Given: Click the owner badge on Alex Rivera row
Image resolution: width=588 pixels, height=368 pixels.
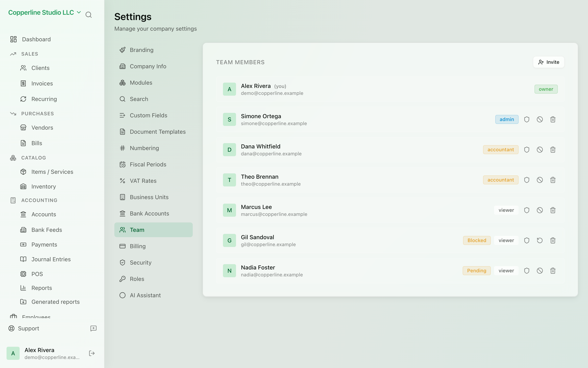Looking at the screenshot, I should click(x=546, y=89).
